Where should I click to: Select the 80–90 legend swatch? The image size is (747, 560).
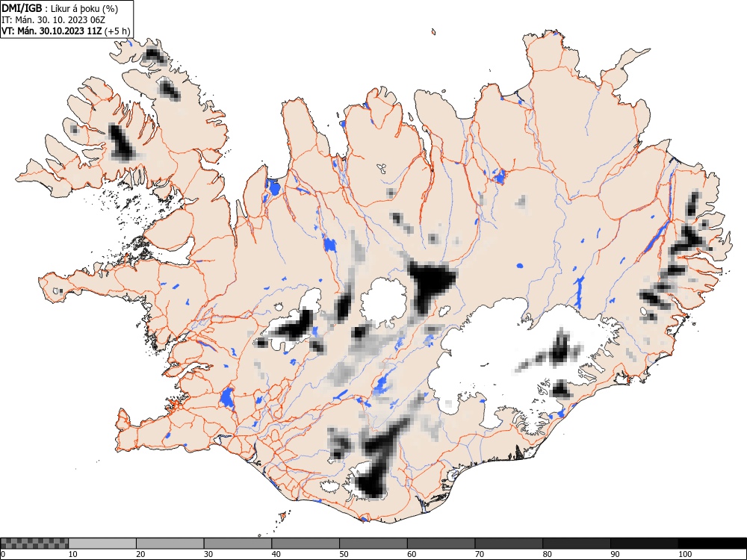577,544
